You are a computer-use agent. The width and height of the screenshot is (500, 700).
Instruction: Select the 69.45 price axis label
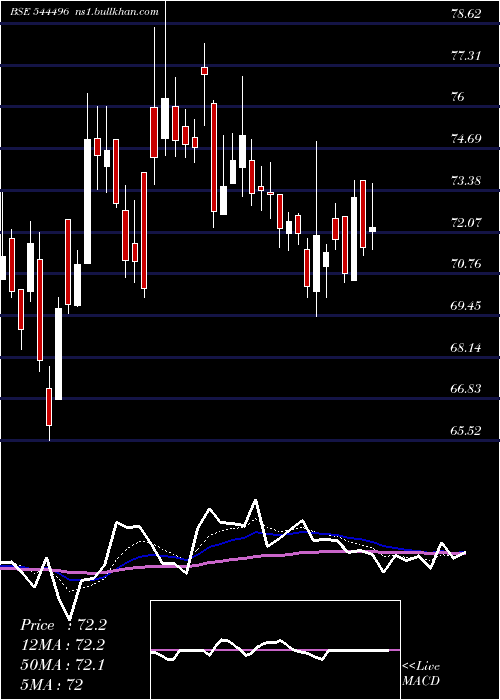tap(467, 306)
